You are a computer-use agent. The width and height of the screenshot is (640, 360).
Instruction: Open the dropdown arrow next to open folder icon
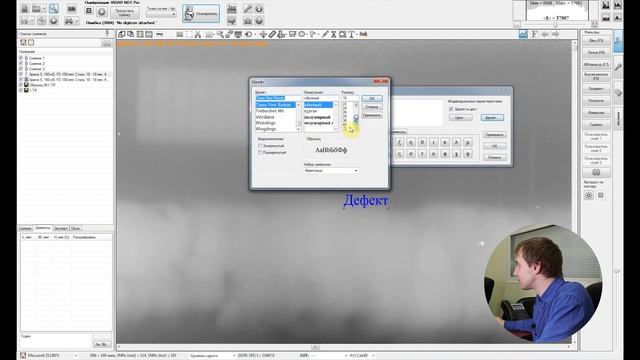point(44,9)
